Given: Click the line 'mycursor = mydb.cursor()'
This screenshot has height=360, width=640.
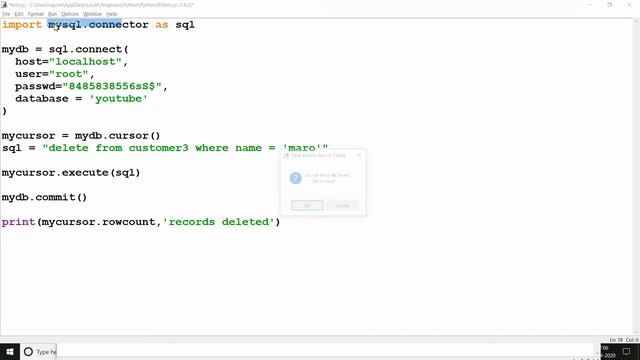Looking at the screenshot, I should point(81,136).
